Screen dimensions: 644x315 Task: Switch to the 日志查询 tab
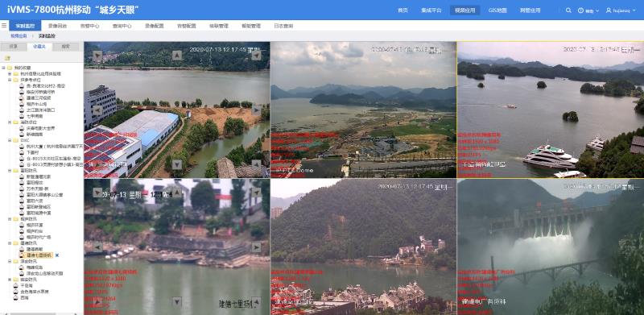[283, 26]
